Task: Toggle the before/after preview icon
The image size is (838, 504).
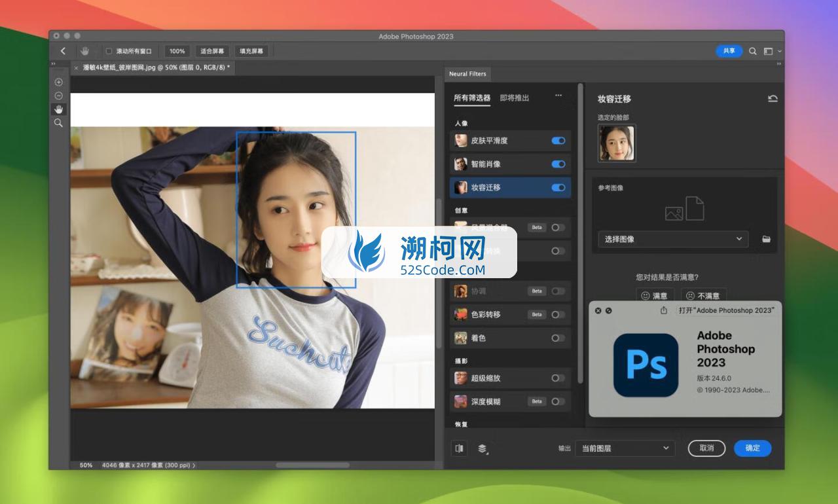Action: pos(460,448)
